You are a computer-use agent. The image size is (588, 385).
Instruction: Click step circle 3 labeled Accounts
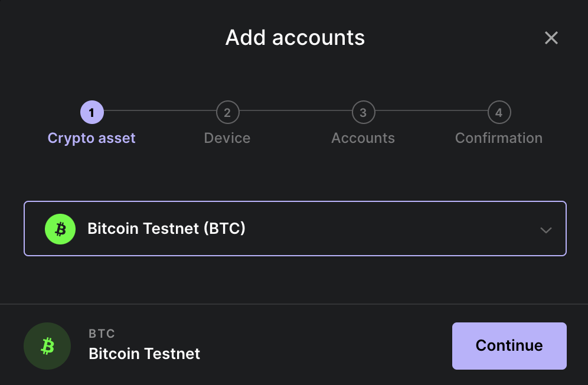pos(363,112)
